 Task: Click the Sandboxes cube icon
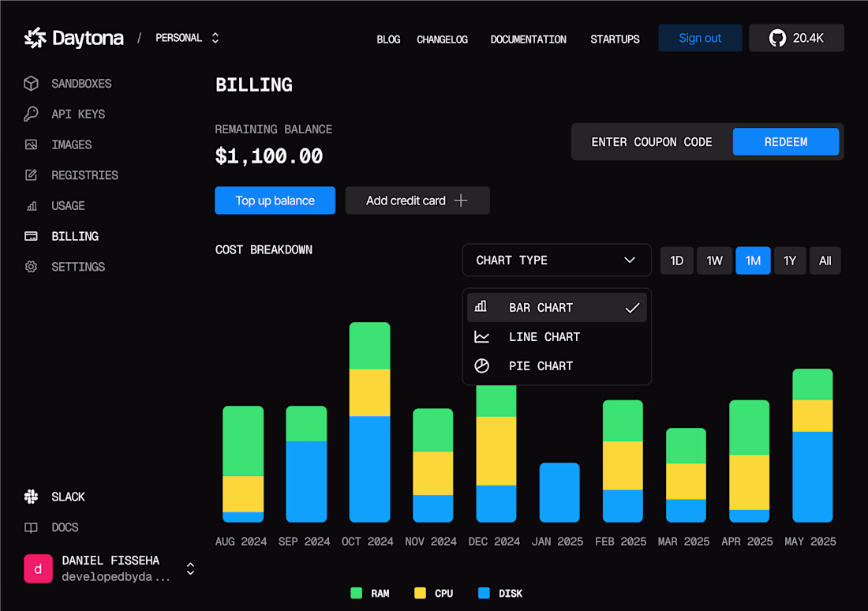31,84
